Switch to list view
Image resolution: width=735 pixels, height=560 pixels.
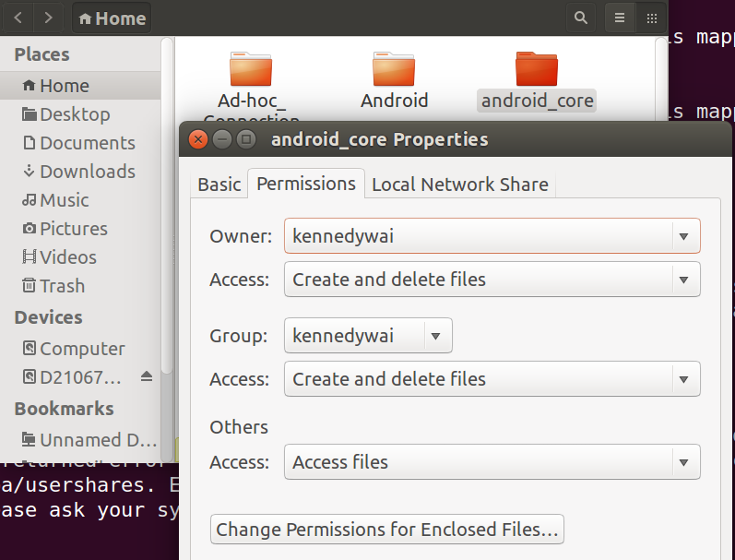click(x=620, y=18)
